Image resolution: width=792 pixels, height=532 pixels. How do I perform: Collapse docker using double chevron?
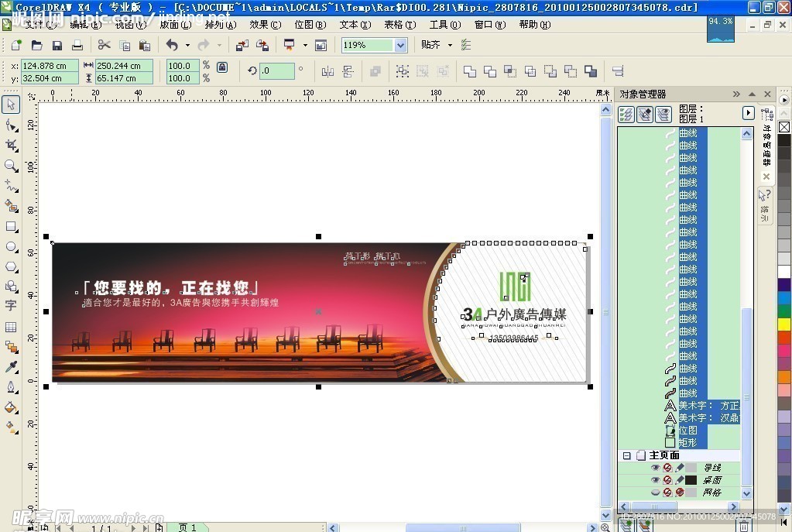736,94
